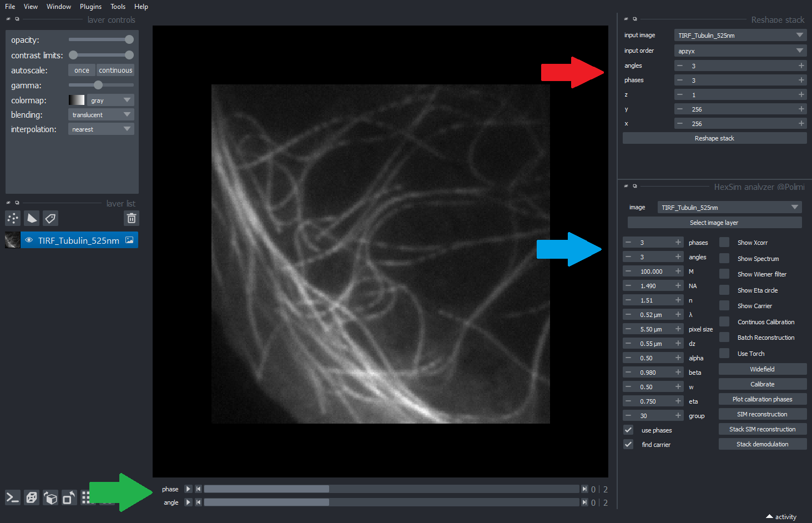Play the phase axis animation
The height and width of the screenshot is (523, 812).
coord(188,489)
